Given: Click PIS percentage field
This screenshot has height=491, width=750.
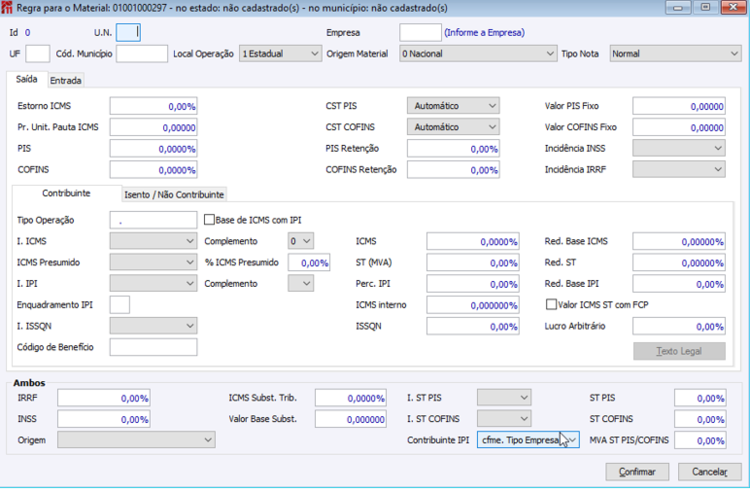Looking at the screenshot, I should pos(153,149).
